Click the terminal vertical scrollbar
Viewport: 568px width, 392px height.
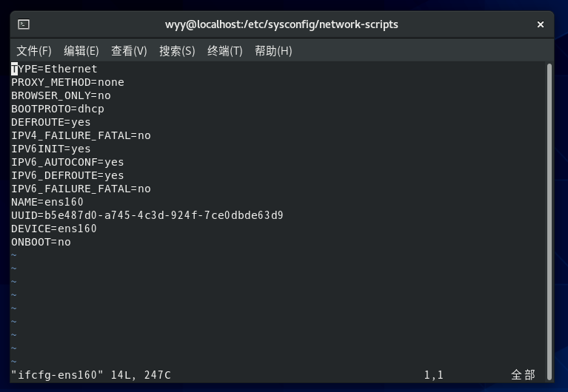point(549,222)
